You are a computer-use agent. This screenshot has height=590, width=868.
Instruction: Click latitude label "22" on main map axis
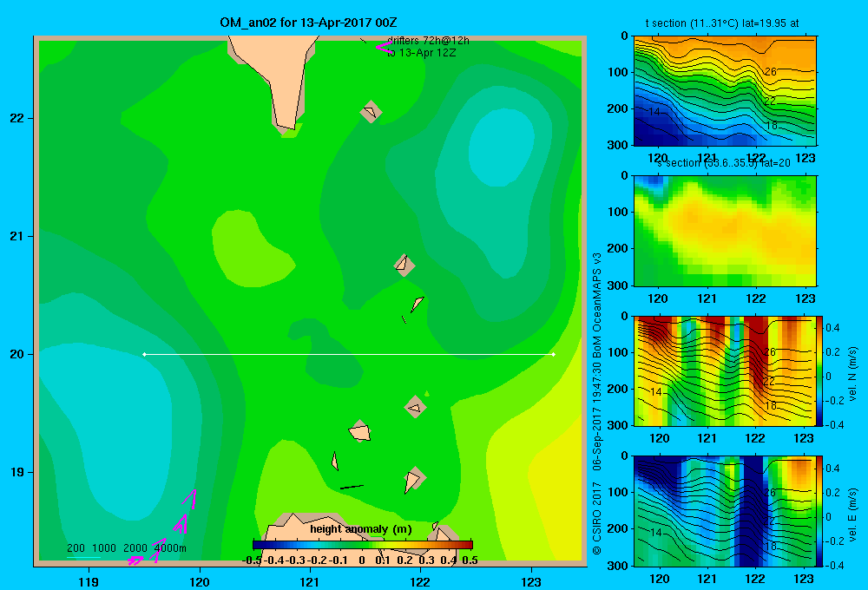click(16, 119)
